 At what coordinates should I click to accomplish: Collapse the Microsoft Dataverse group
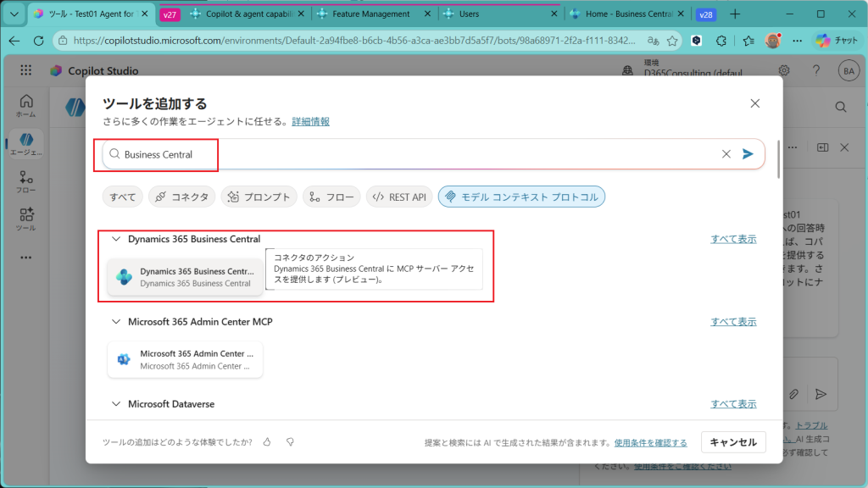[116, 404]
